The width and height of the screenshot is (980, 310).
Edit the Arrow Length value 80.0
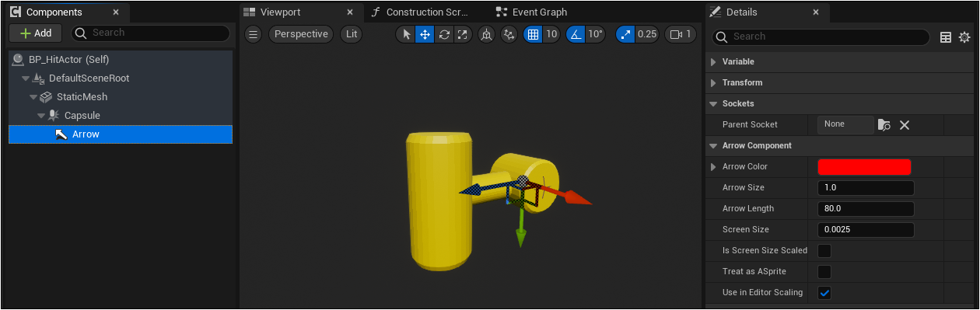[866, 208]
